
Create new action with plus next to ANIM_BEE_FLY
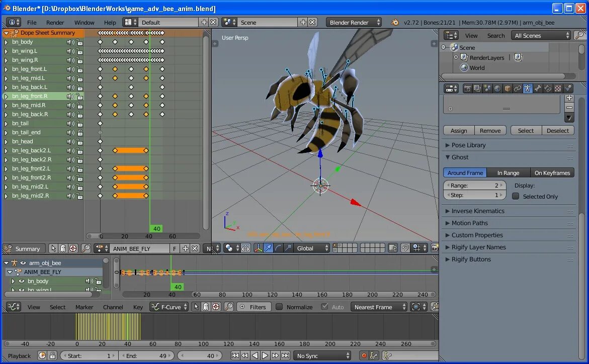pyautogui.click(x=185, y=248)
